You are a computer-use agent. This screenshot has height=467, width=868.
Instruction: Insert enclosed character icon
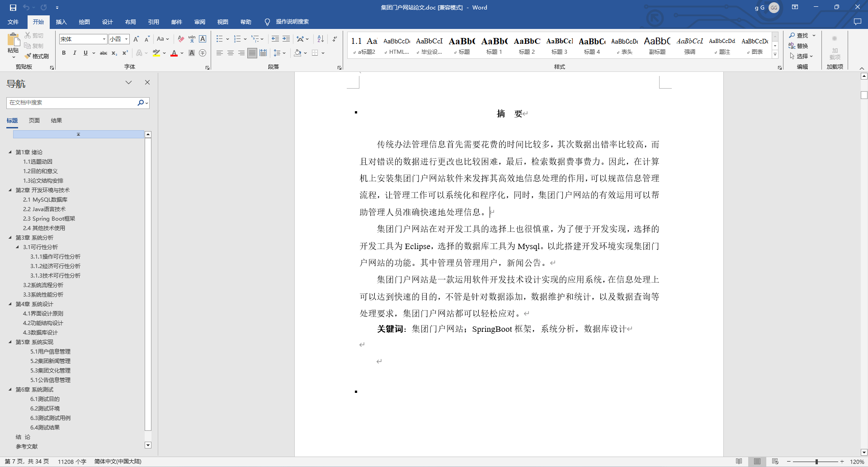[203, 53]
